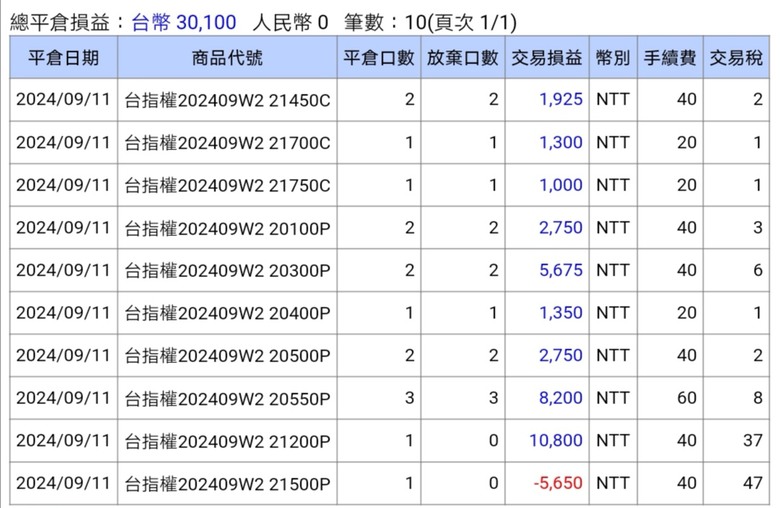Image resolution: width=780 pixels, height=508 pixels.
Task: Click the 人民幣 0 summary text
Action: click(x=291, y=22)
